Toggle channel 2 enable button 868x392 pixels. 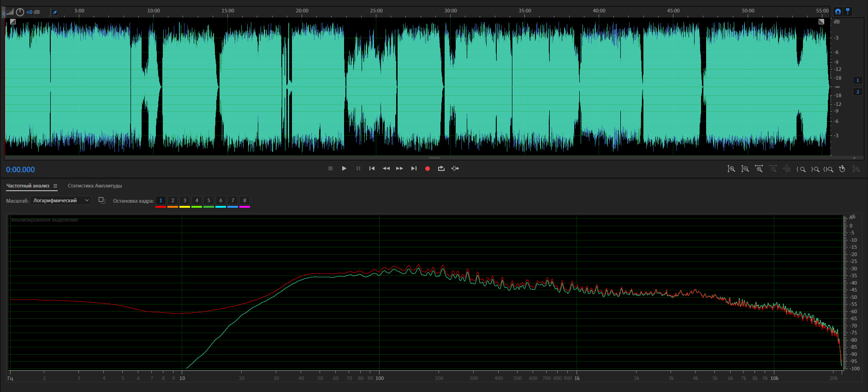click(858, 92)
